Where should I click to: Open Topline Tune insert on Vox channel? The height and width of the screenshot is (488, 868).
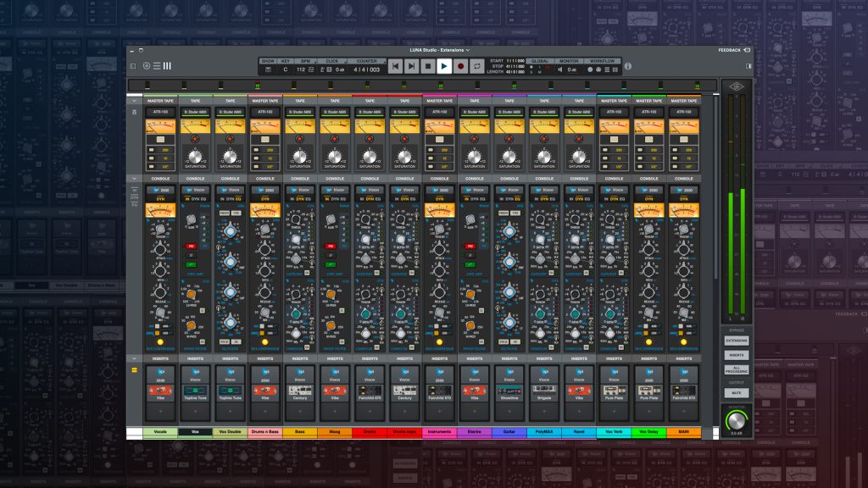(x=196, y=391)
